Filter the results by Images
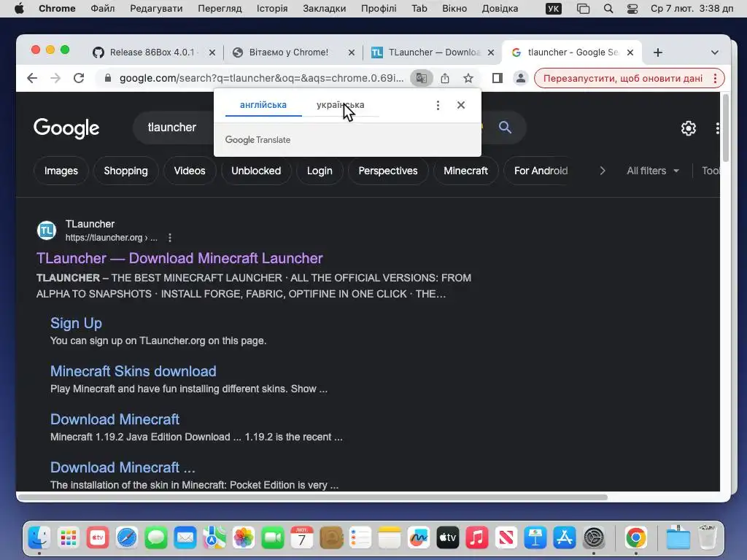This screenshot has width=747, height=560. (x=61, y=171)
